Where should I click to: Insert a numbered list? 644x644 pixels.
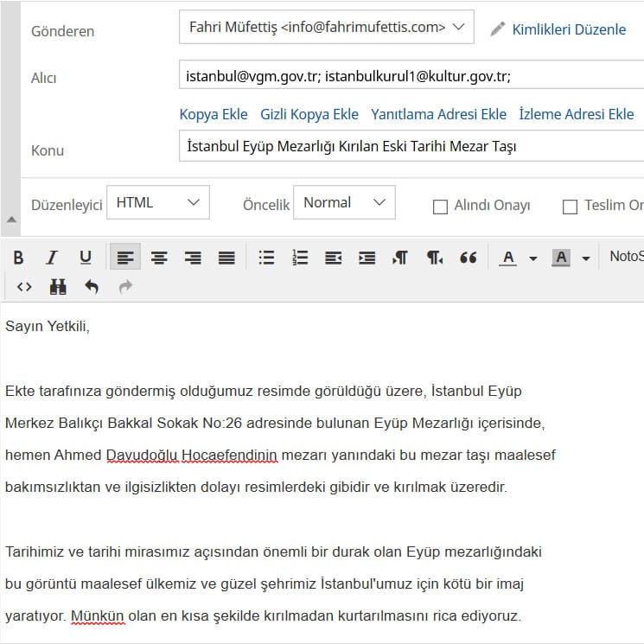point(300,258)
